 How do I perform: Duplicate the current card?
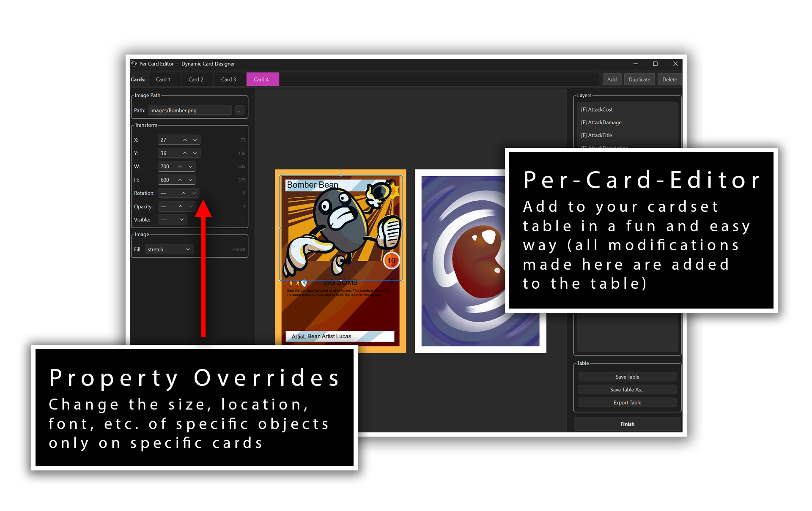639,79
